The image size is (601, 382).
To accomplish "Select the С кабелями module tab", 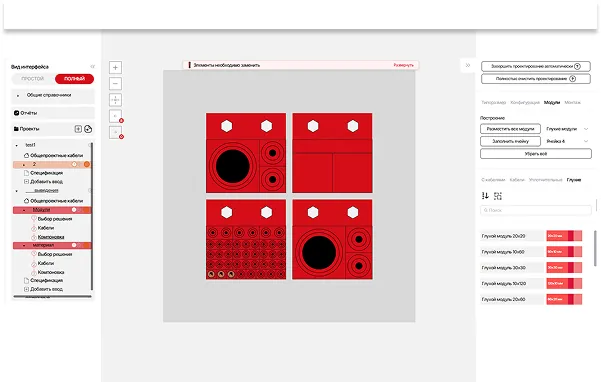I will click(493, 180).
